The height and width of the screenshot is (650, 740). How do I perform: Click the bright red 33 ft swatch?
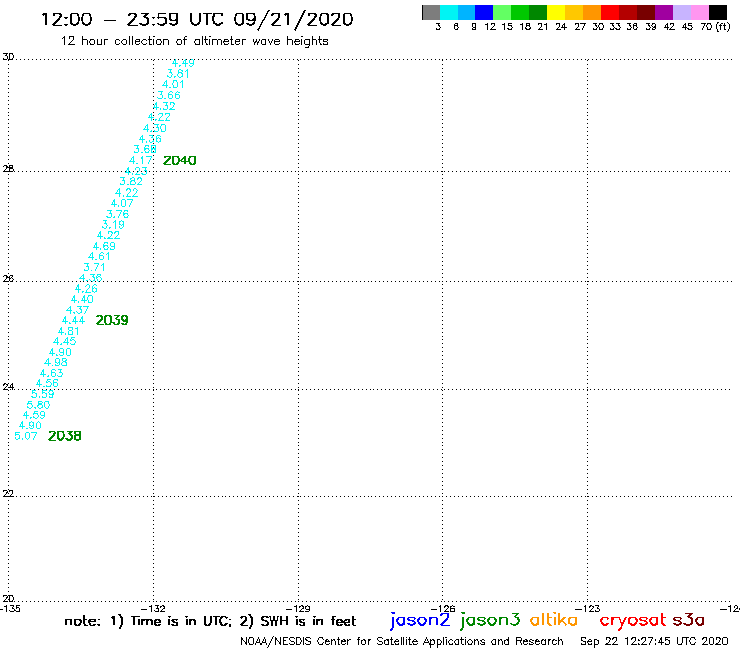coord(609,12)
